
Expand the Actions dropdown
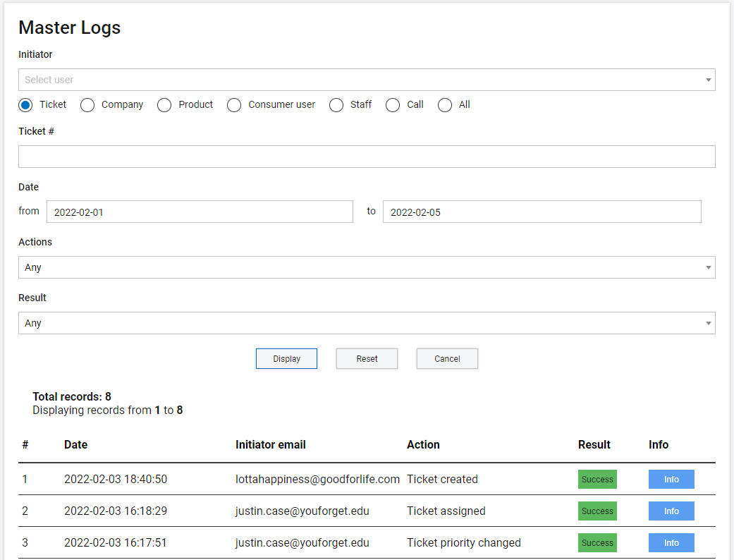pos(367,267)
